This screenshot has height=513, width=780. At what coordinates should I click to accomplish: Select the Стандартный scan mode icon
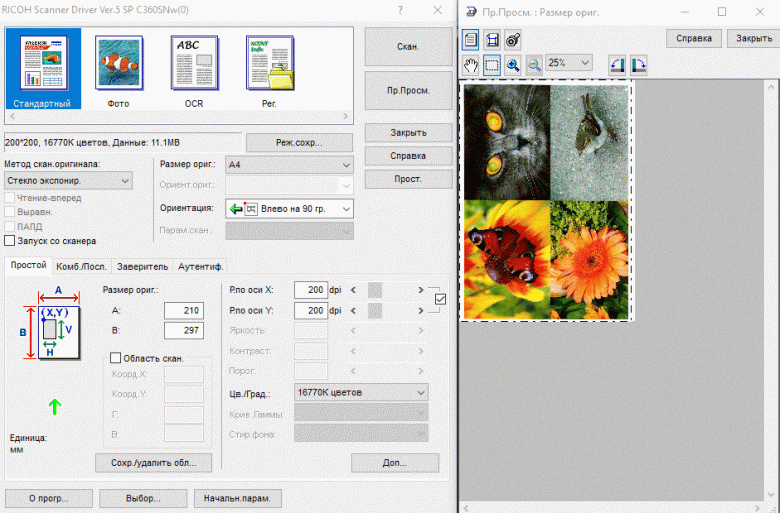coord(43,69)
